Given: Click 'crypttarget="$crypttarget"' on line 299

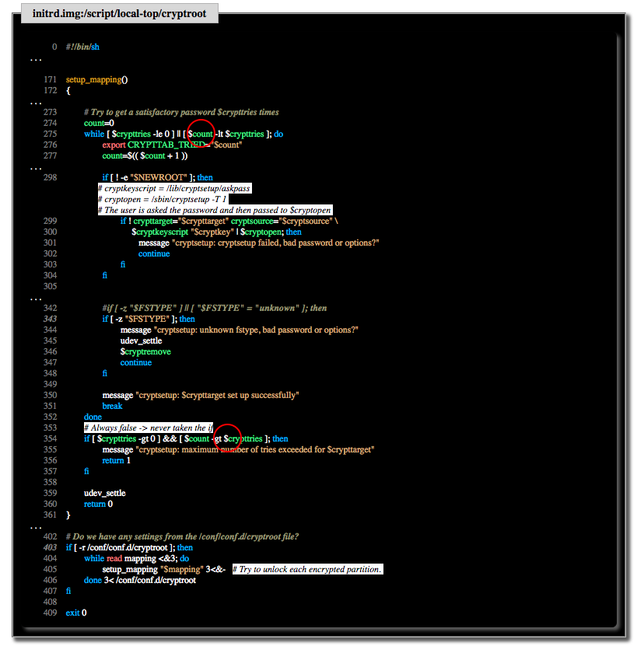Looking at the screenshot, I should 180,222.
